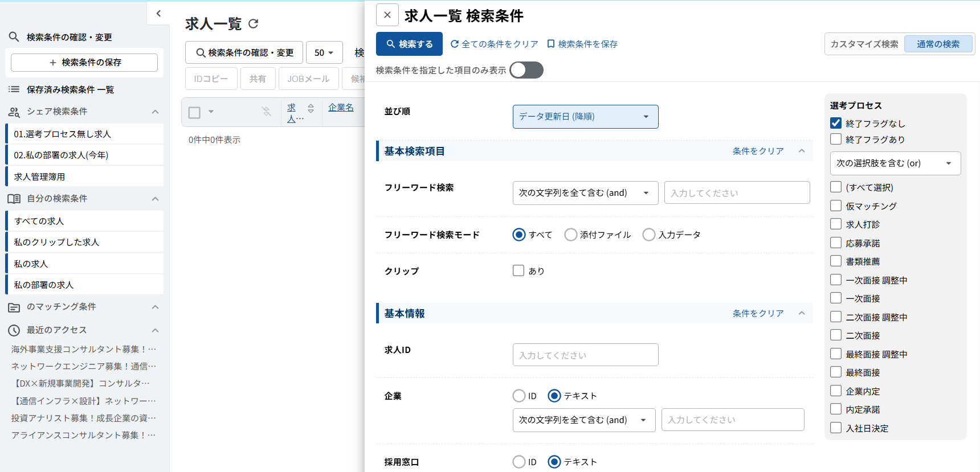The width and height of the screenshot is (980, 472).
Task: Check the 終了フラグあり checkbox
Action: point(836,139)
